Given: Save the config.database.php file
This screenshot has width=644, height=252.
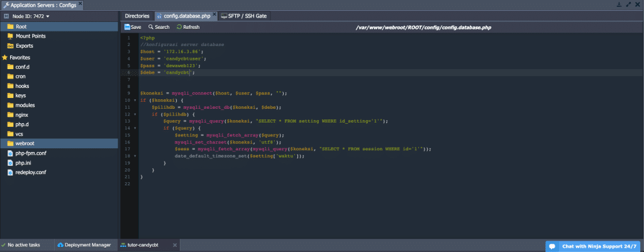Looking at the screenshot, I should pyautogui.click(x=133, y=27).
